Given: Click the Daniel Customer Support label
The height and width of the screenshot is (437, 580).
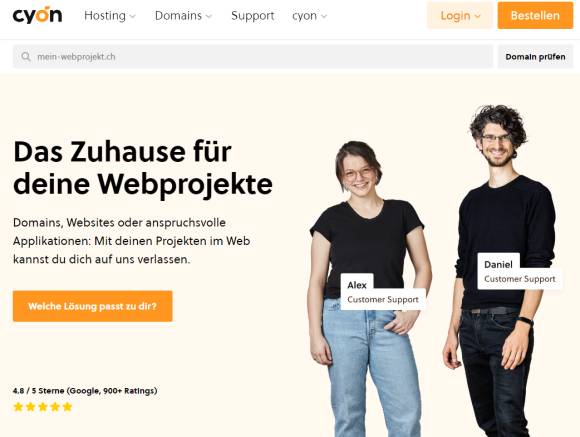Looking at the screenshot, I should pos(520,272).
